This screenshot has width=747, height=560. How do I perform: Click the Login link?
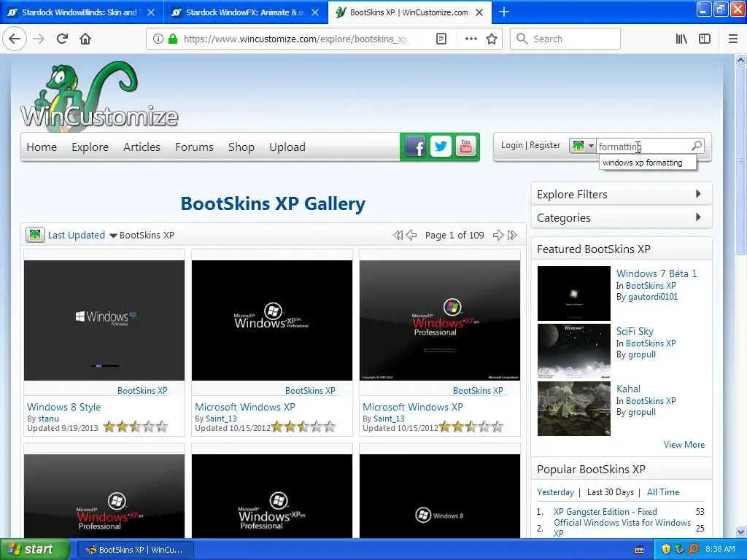coord(511,145)
